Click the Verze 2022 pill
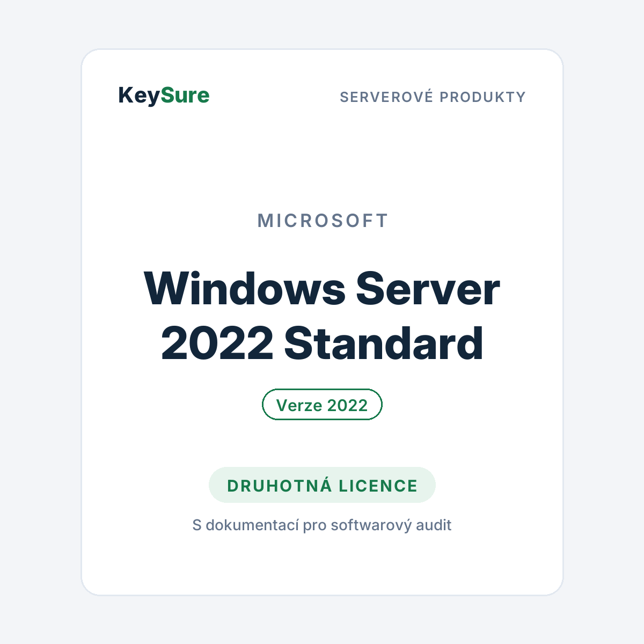Image resolution: width=644 pixels, height=644 pixels. click(x=322, y=405)
